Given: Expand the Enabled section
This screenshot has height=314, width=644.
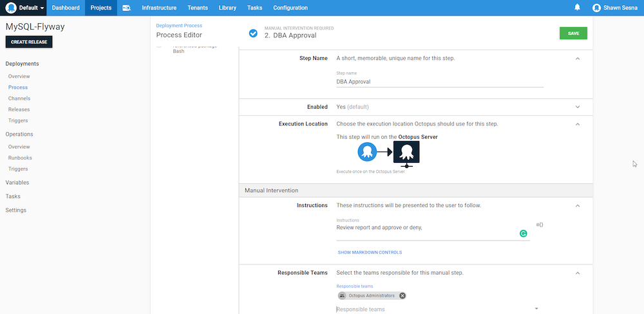Looking at the screenshot, I should [x=578, y=107].
